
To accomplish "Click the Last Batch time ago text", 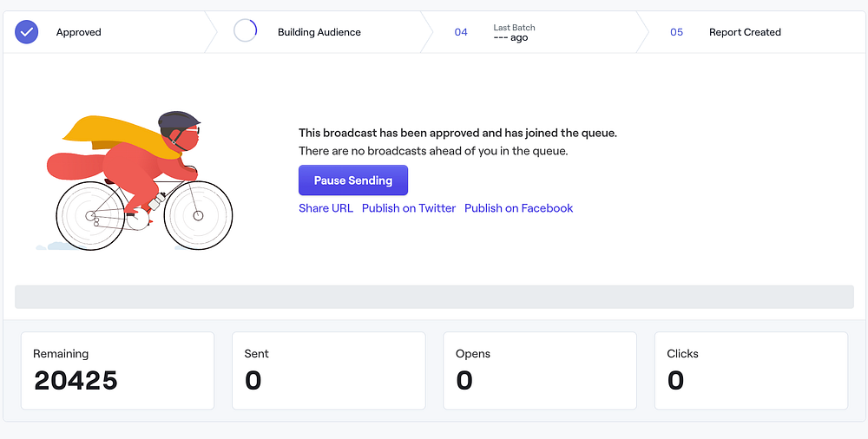I will point(510,38).
